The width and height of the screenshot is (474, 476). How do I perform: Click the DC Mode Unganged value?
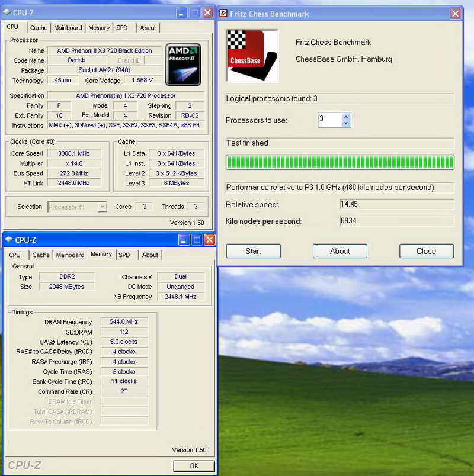[181, 287]
